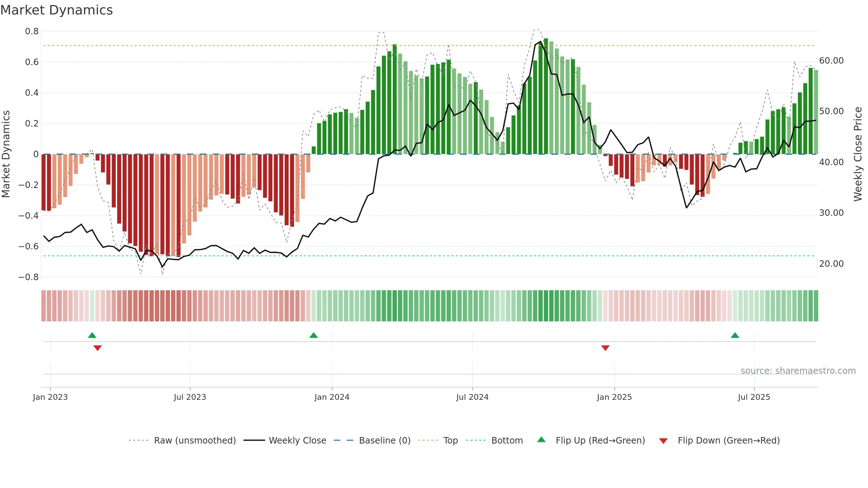Click the 50.00 weekly close price tick

(831, 111)
